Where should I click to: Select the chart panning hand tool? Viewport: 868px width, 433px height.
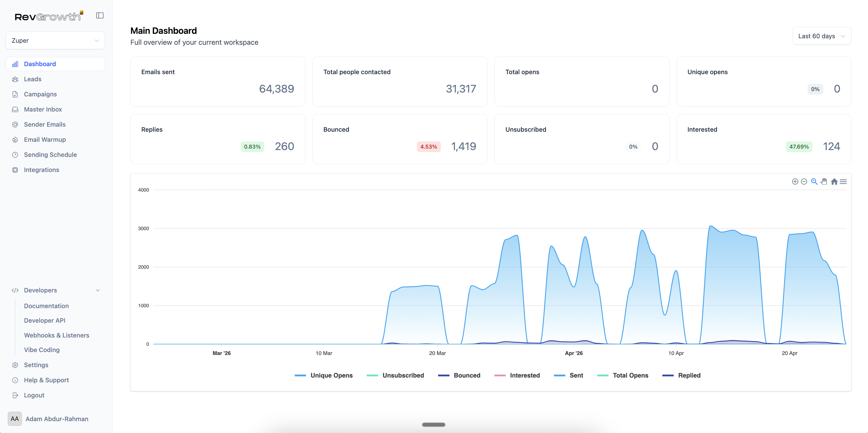point(824,182)
